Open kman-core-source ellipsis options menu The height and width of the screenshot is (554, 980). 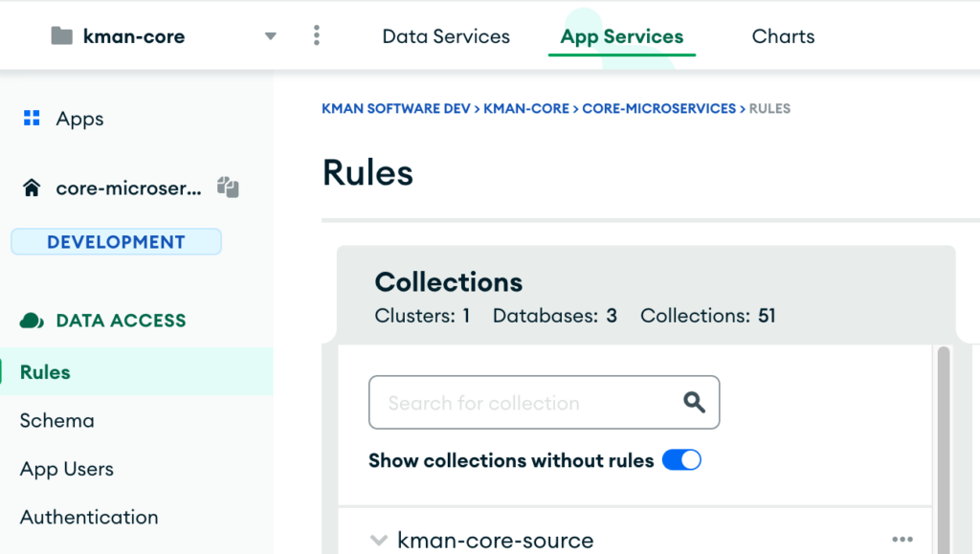pos(902,540)
